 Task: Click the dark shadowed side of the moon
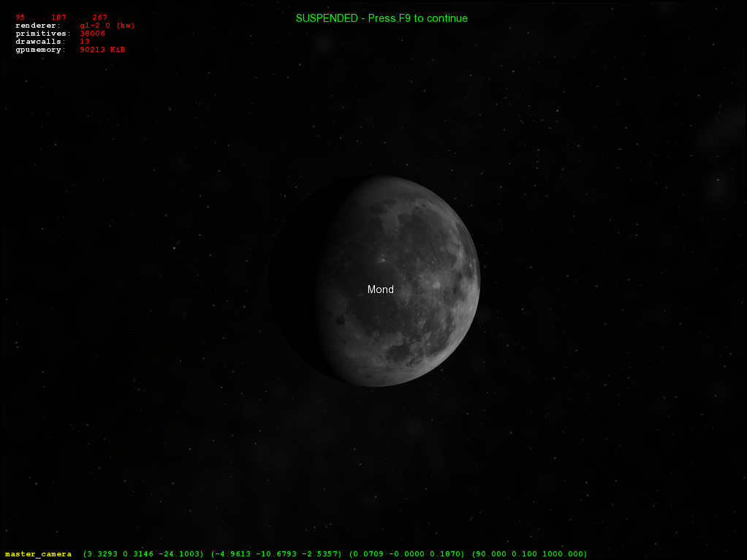pyautogui.click(x=292, y=281)
